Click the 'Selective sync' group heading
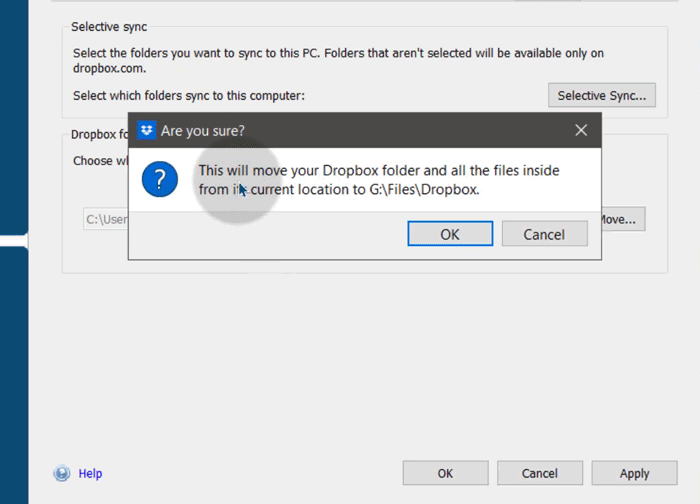This screenshot has height=504, width=700. tap(109, 27)
